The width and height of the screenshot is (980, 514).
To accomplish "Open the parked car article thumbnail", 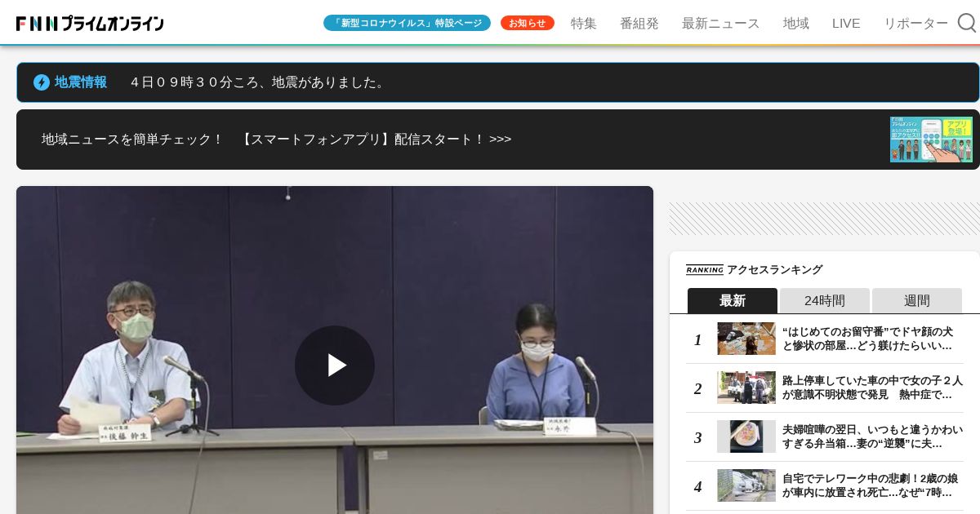I will click(746, 388).
